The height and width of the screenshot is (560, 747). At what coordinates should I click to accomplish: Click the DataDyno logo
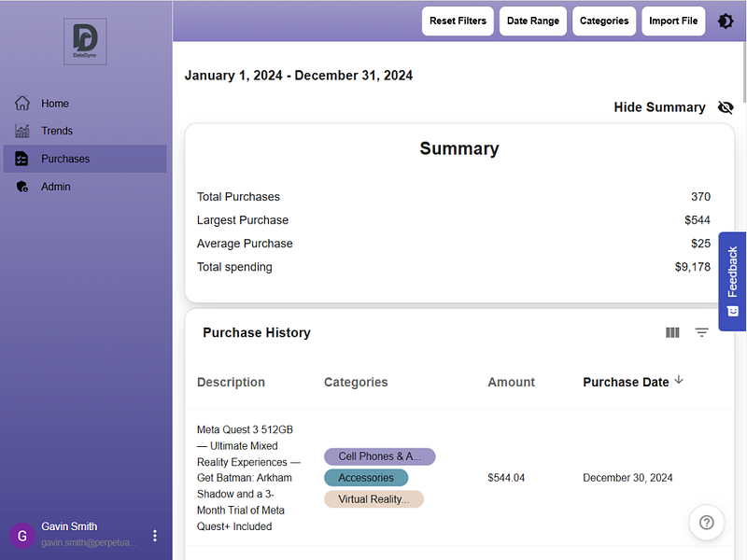tap(85, 41)
